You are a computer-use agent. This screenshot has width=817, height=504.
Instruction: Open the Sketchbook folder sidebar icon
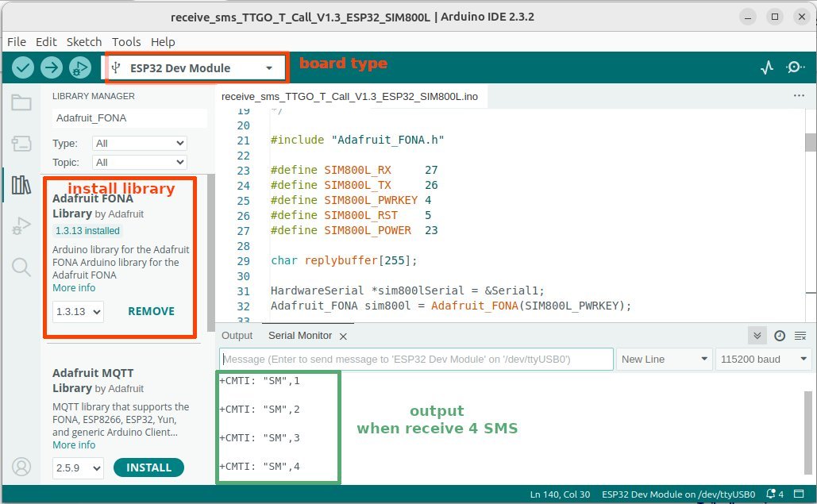click(21, 102)
